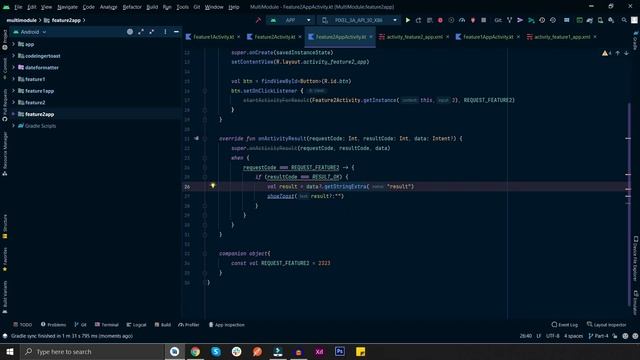The height and width of the screenshot is (360, 640).
Task: Click the Stop square button in toolbar
Action: click(x=483, y=20)
